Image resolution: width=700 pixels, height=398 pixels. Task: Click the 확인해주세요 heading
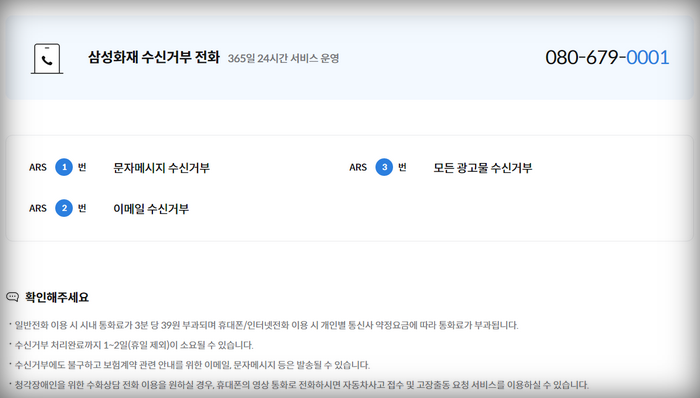click(x=57, y=297)
